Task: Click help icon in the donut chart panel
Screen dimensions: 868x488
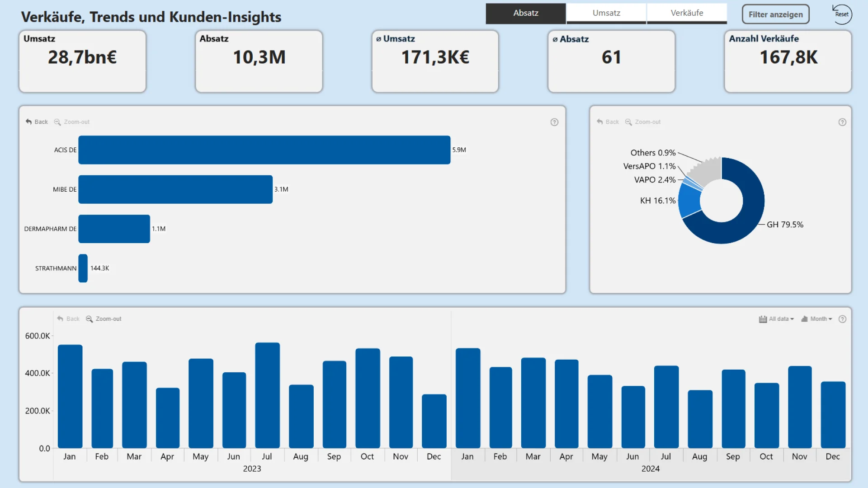Action: click(842, 122)
